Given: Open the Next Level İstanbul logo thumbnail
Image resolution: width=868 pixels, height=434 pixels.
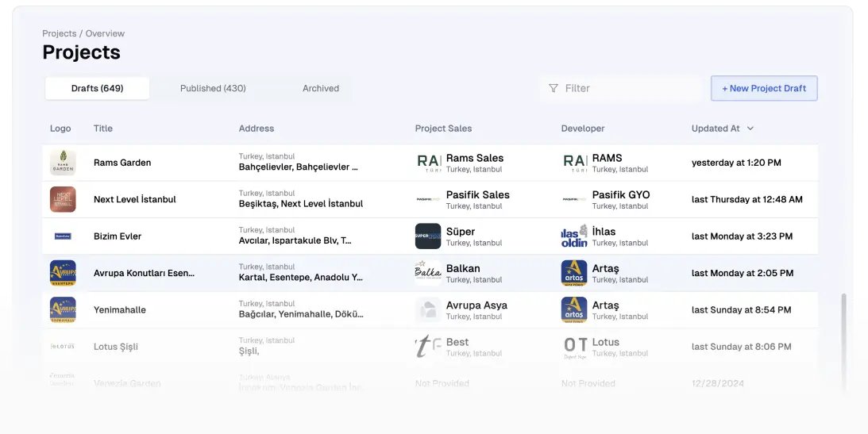Looking at the screenshot, I should coord(63,200).
